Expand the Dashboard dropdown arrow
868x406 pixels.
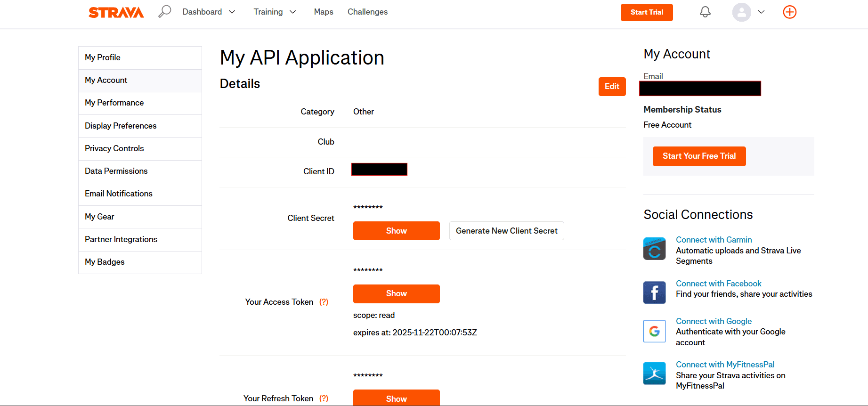[232, 12]
